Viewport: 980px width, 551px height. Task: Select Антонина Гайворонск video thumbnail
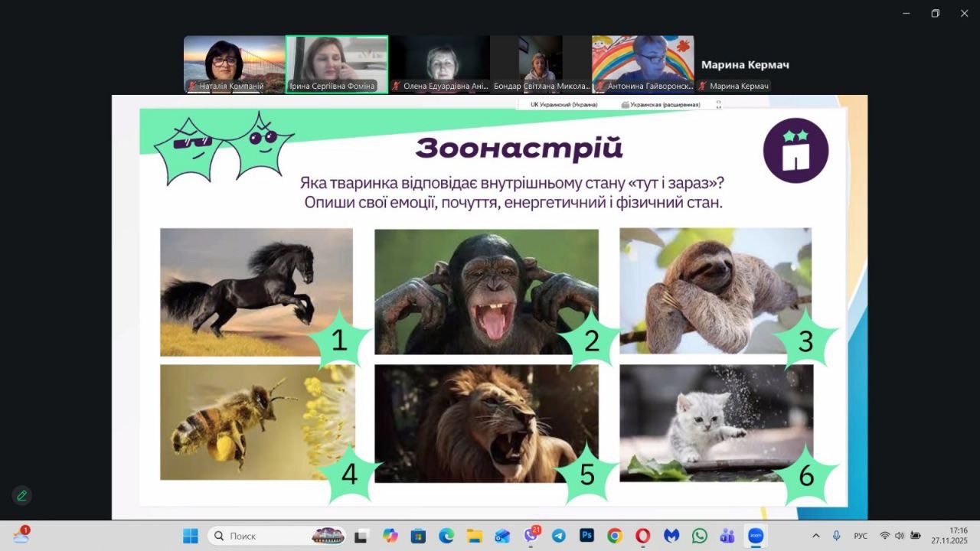point(643,64)
